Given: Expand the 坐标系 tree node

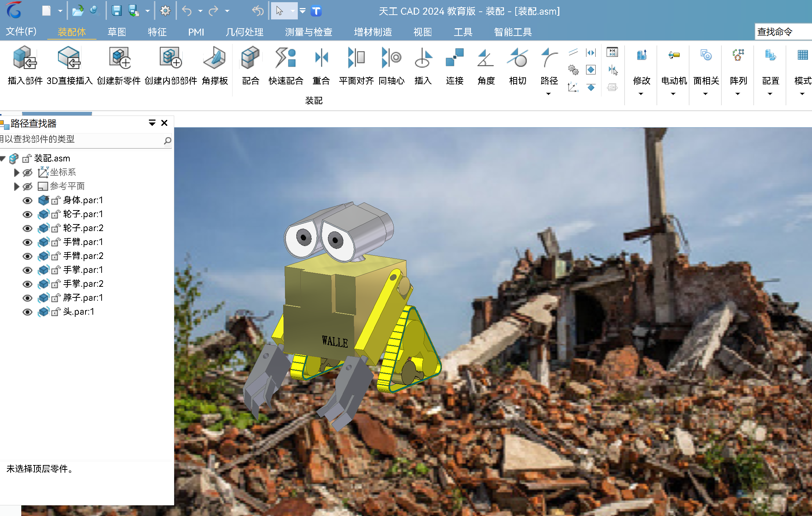Looking at the screenshot, I should tap(16, 172).
